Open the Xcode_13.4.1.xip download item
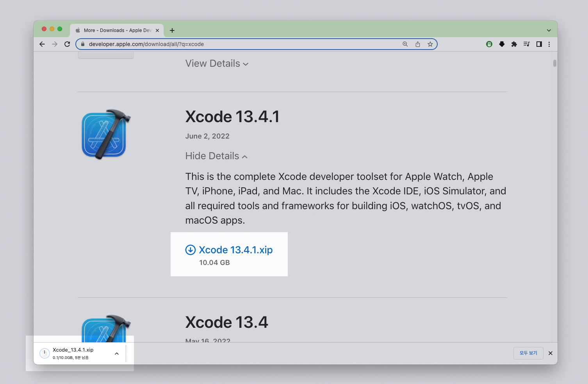Screen dimensions: 588x384 point(80,353)
